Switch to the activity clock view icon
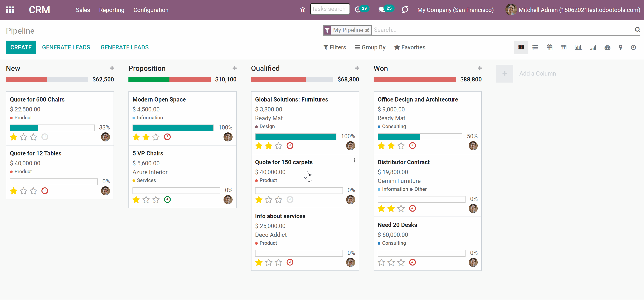This screenshot has height=300, width=644. point(633,47)
